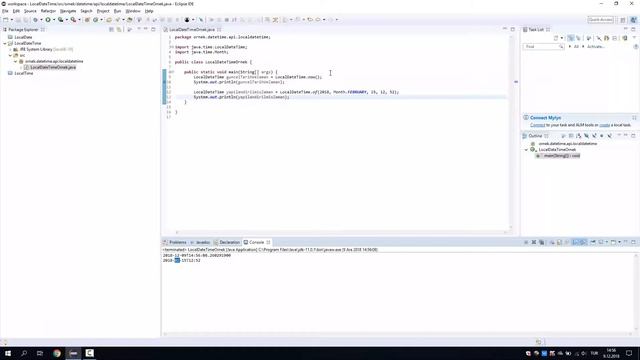This screenshot has width=640, height=360.
Task: Minimize the Package Explorer view
Action: click(x=146, y=29)
